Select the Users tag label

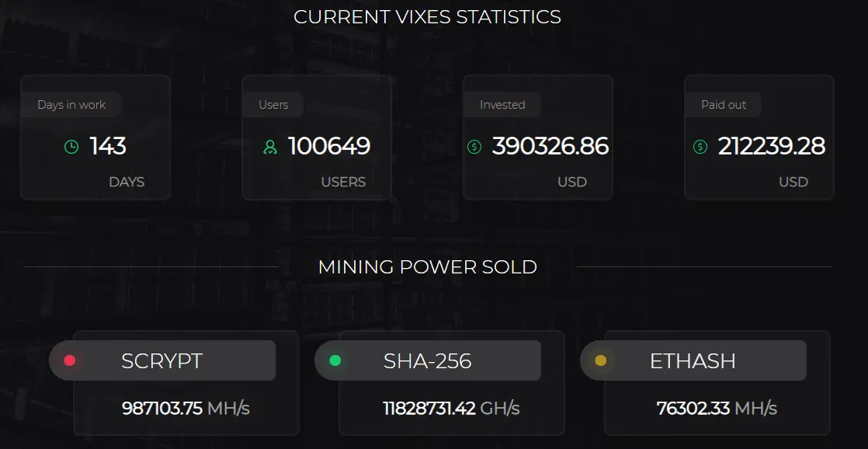pyautogui.click(x=273, y=105)
